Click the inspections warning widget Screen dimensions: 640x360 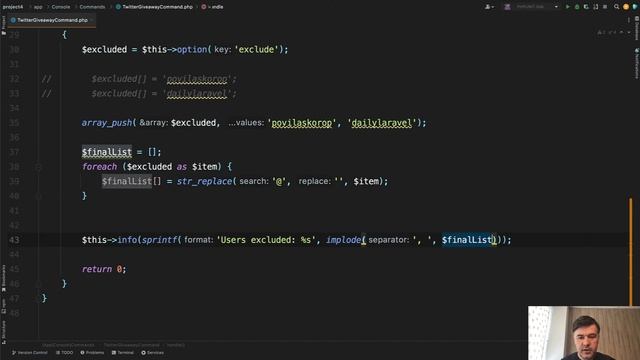tap(606, 32)
